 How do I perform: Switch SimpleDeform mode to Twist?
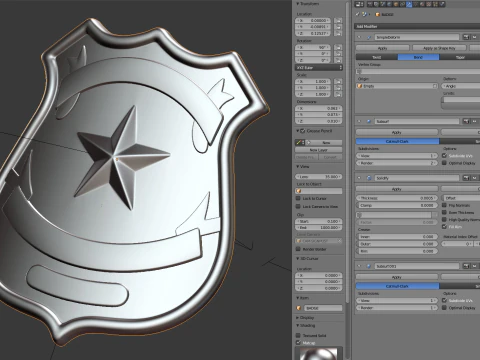pos(377,57)
